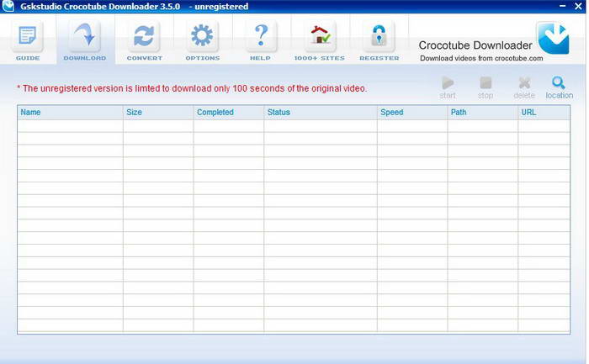Click the delete download button

click(x=524, y=87)
